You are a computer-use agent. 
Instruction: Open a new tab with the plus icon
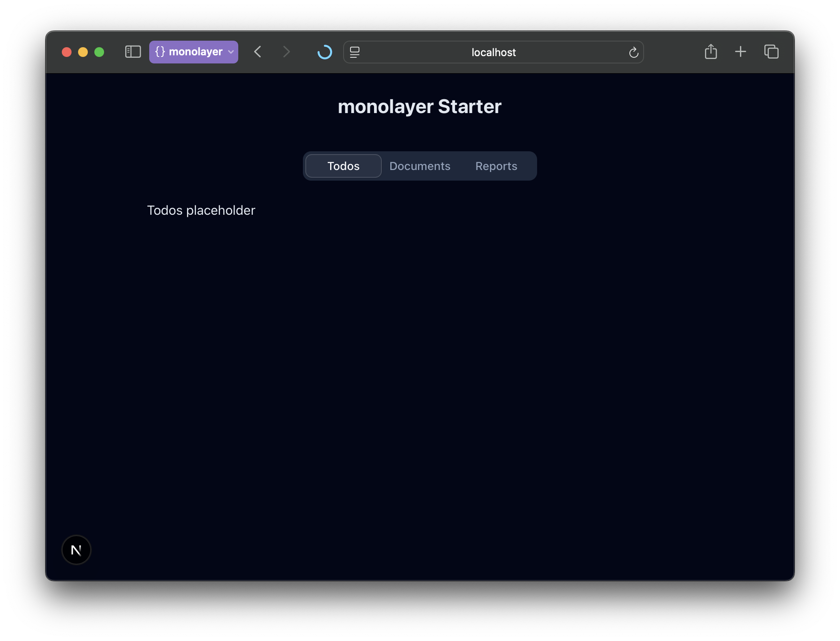[x=740, y=52]
